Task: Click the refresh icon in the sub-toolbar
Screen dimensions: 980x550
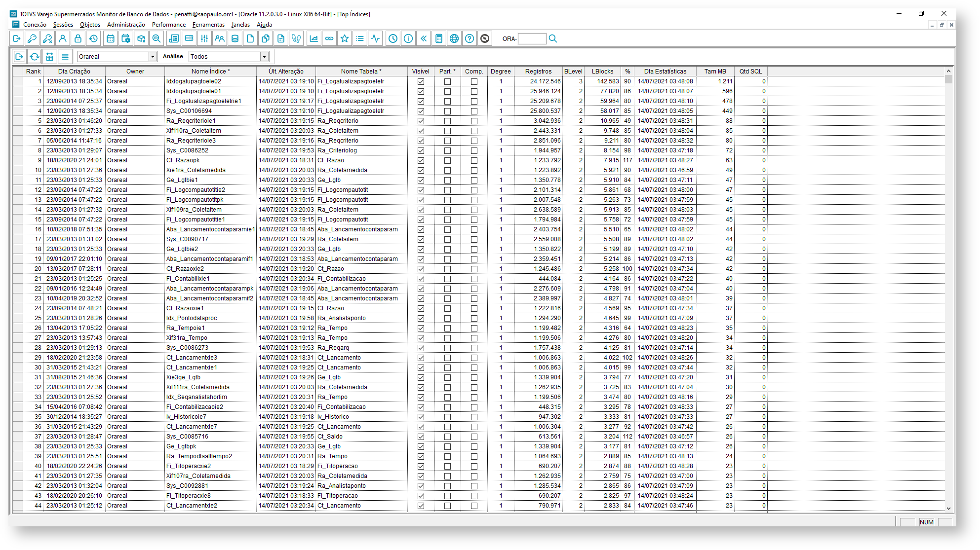Action: tap(35, 57)
